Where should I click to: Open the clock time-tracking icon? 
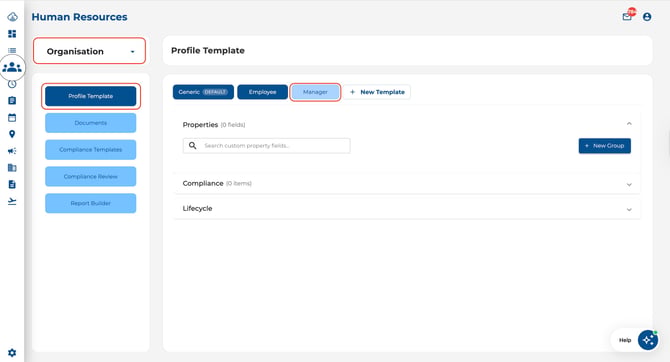tap(12, 84)
